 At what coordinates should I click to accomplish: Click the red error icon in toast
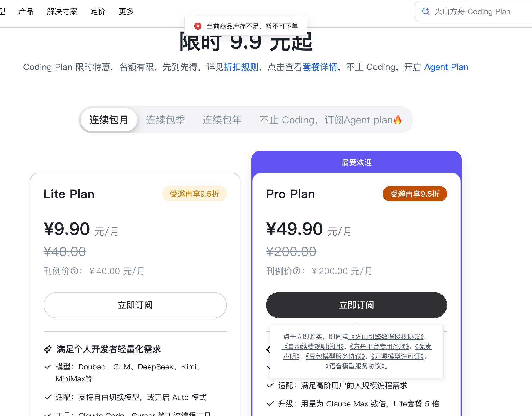pyautogui.click(x=198, y=26)
